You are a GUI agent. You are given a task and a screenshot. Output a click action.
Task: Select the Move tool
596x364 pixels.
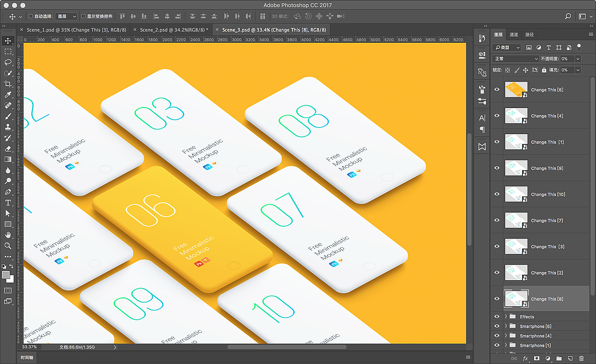tap(8, 41)
